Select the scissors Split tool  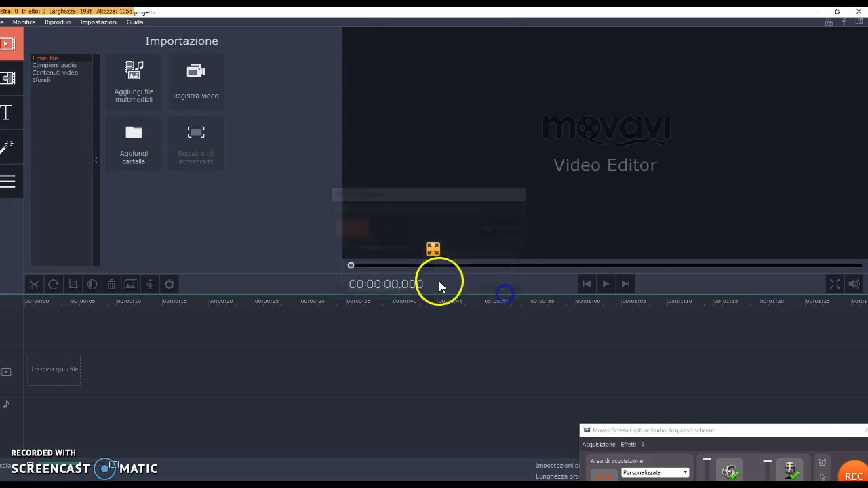click(x=34, y=285)
